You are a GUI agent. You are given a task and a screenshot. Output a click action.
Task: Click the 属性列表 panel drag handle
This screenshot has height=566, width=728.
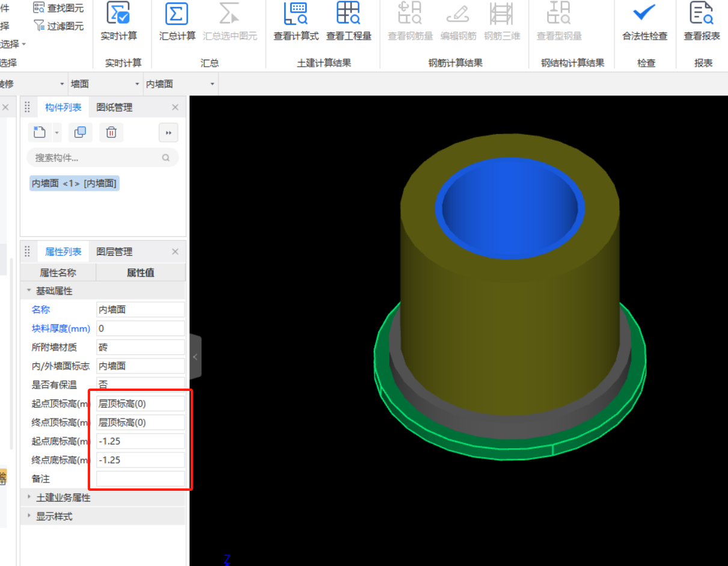point(27,251)
